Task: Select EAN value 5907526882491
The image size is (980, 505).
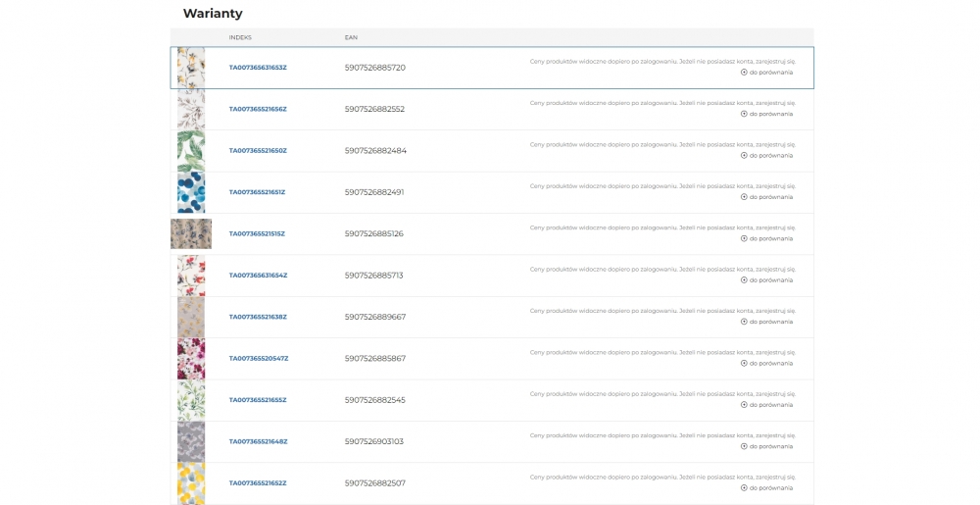Action: point(374,192)
